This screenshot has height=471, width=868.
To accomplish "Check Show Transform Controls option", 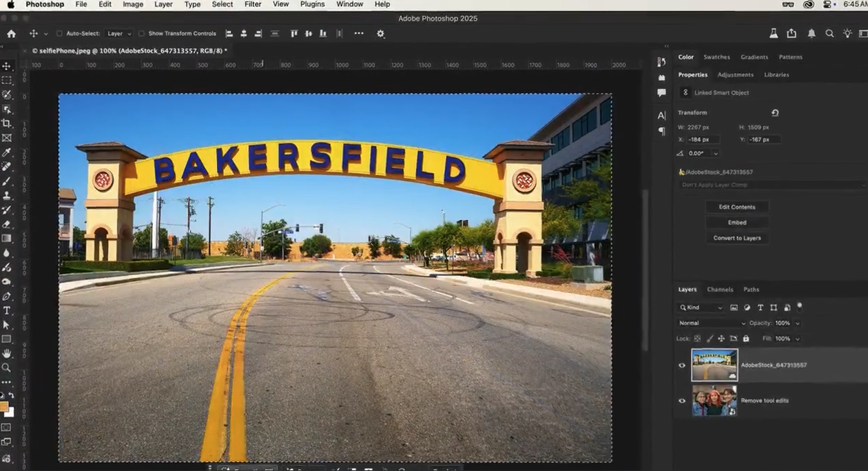I will click(141, 34).
